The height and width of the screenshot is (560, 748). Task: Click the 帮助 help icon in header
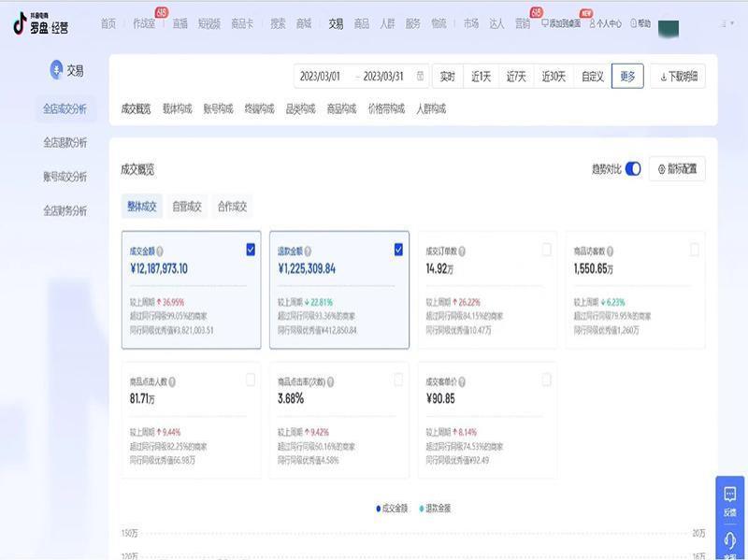(633, 23)
